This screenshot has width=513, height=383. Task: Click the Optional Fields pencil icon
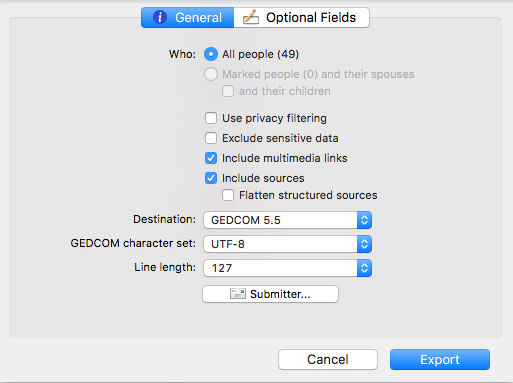tap(251, 17)
